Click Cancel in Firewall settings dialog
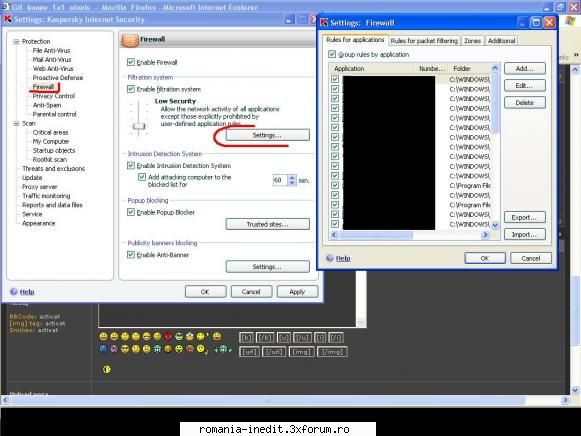Viewport: 581px width, 436px height. [531, 258]
